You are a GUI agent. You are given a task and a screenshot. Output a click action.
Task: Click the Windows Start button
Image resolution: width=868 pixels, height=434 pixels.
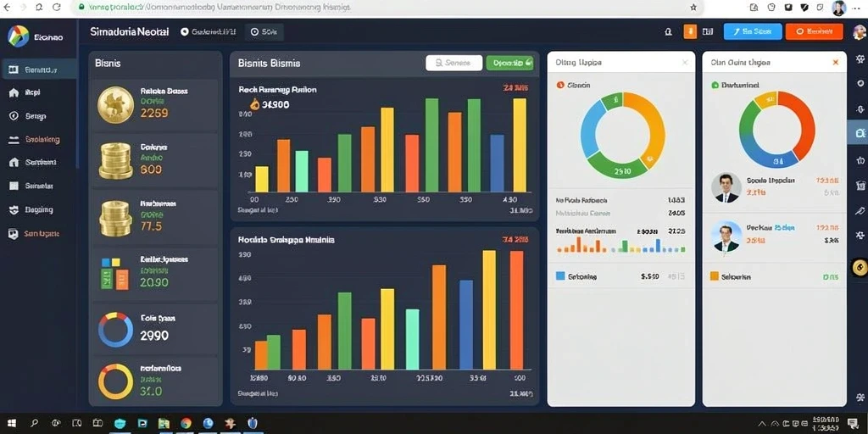coord(12,423)
